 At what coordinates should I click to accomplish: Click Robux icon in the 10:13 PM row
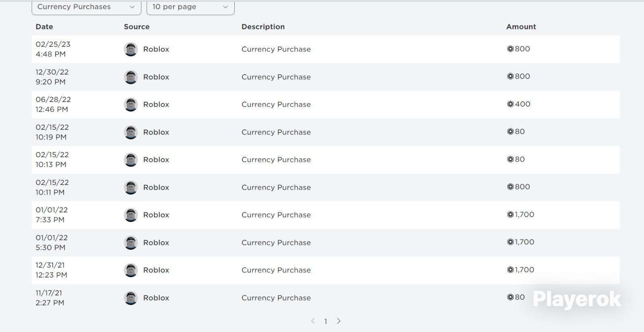[x=510, y=159]
